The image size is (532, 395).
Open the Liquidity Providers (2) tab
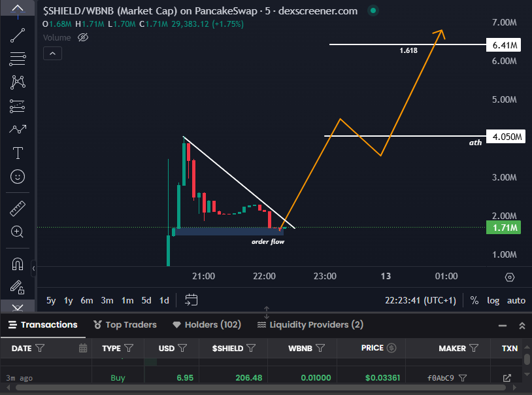(x=310, y=324)
